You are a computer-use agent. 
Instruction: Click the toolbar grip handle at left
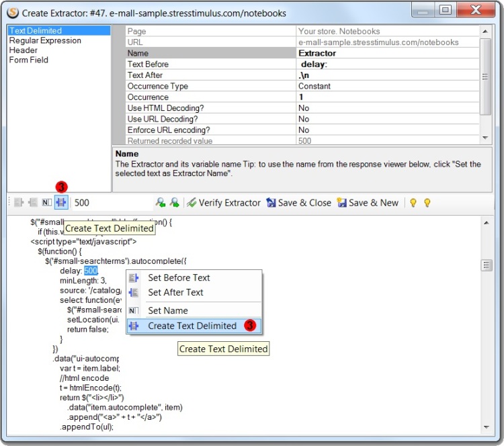tap(9, 202)
